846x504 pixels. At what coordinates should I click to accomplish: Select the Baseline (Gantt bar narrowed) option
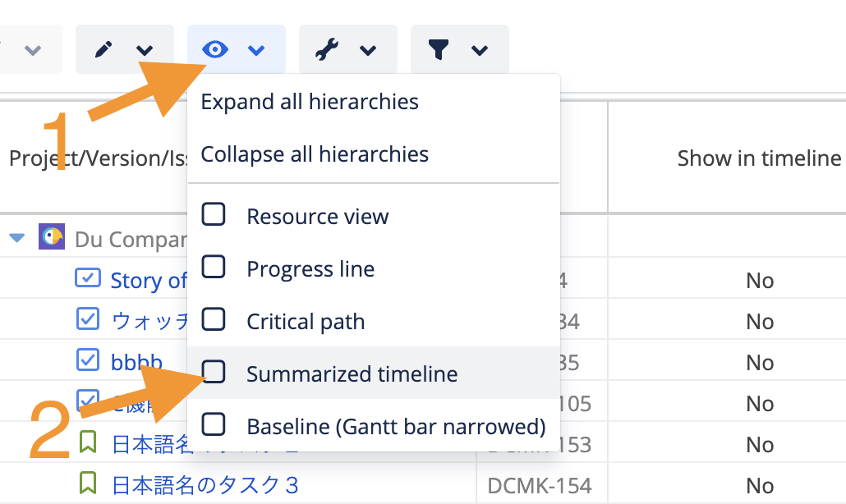pyautogui.click(x=396, y=426)
